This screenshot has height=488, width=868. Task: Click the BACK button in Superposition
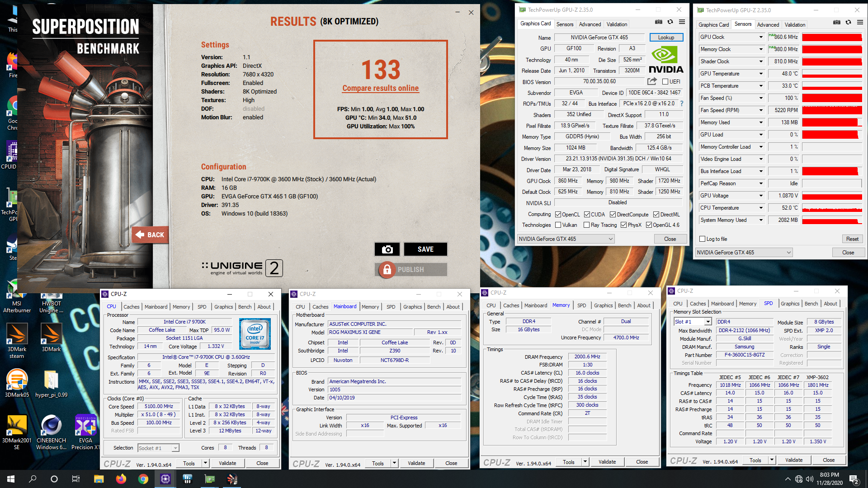[x=151, y=235]
